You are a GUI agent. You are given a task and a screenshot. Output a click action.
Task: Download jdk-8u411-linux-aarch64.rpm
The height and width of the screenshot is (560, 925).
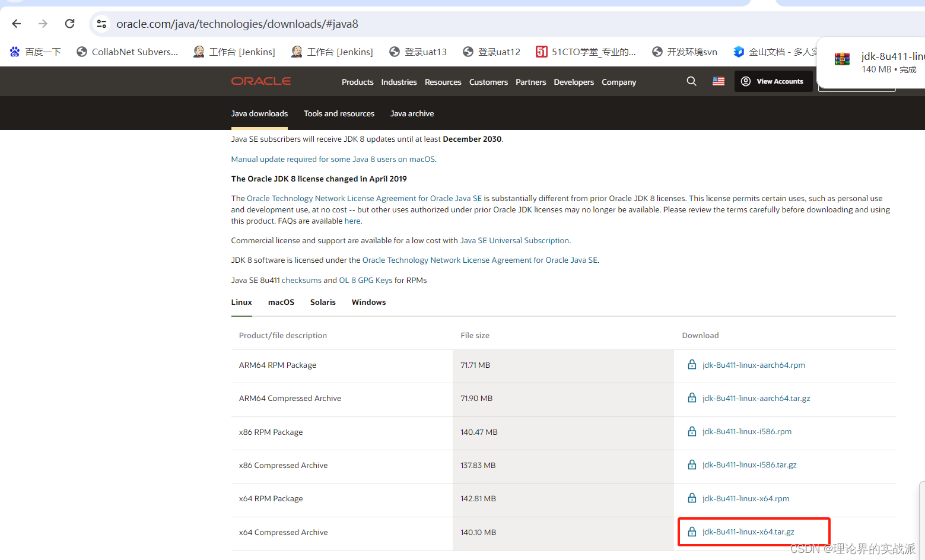pos(754,365)
